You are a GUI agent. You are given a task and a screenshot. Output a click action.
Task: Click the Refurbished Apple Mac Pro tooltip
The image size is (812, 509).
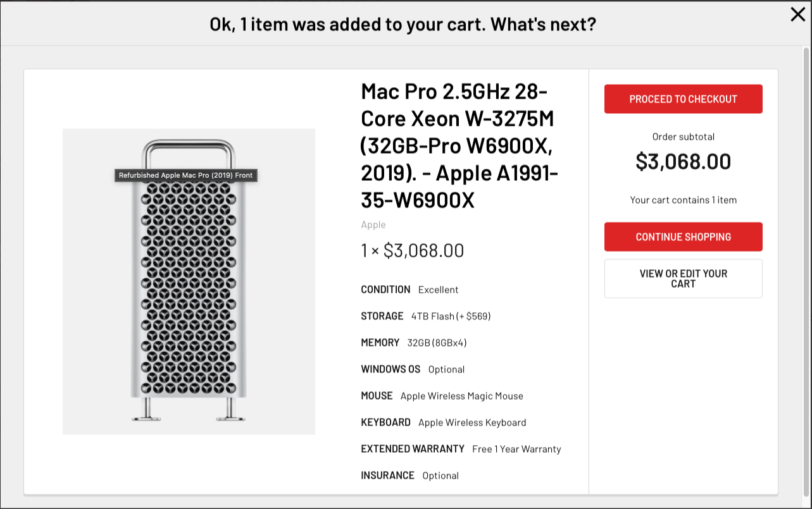(x=185, y=176)
